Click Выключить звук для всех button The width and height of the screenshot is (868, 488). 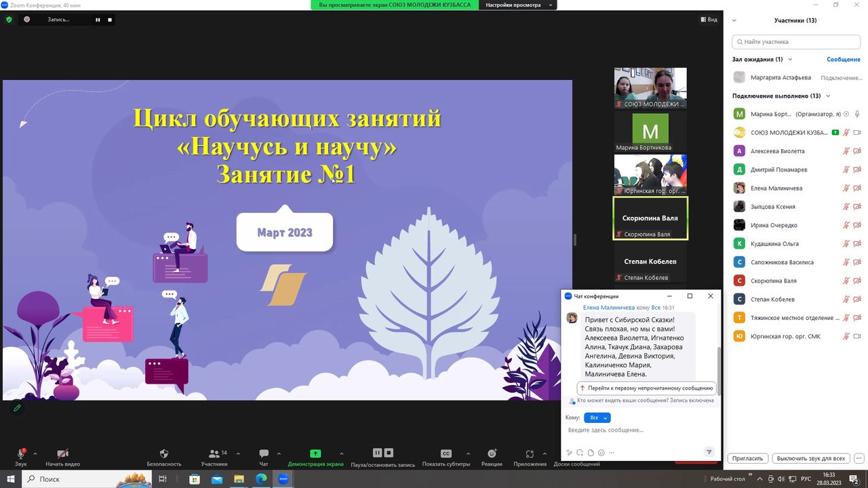pos(811,459)
